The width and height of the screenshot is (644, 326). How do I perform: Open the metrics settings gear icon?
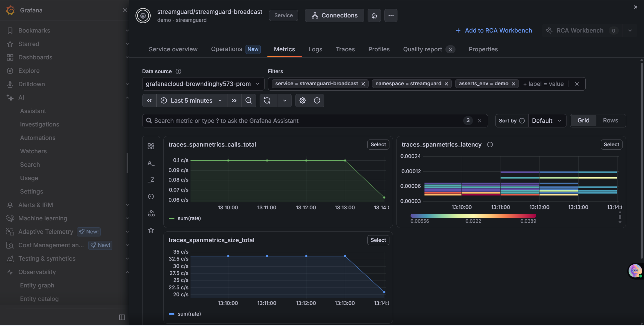(x=303, y=101)
